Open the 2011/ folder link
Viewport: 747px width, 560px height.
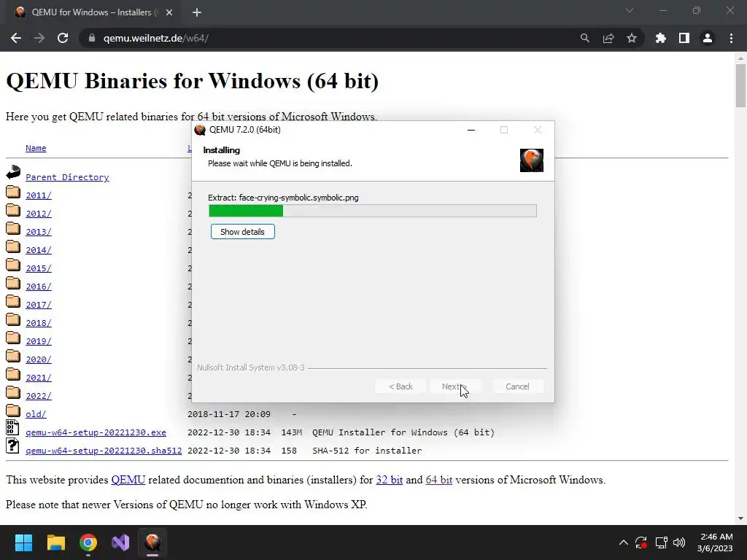pos(39,195)
